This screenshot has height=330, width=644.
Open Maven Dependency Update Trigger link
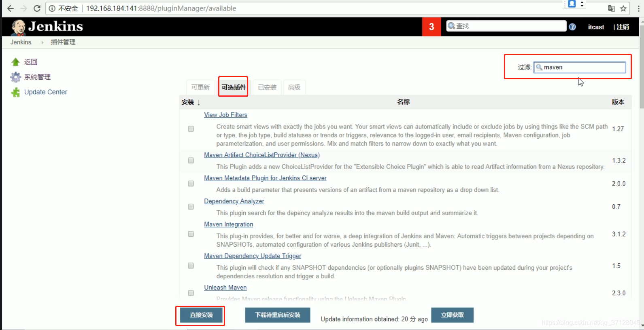click(x=253, y=256)
